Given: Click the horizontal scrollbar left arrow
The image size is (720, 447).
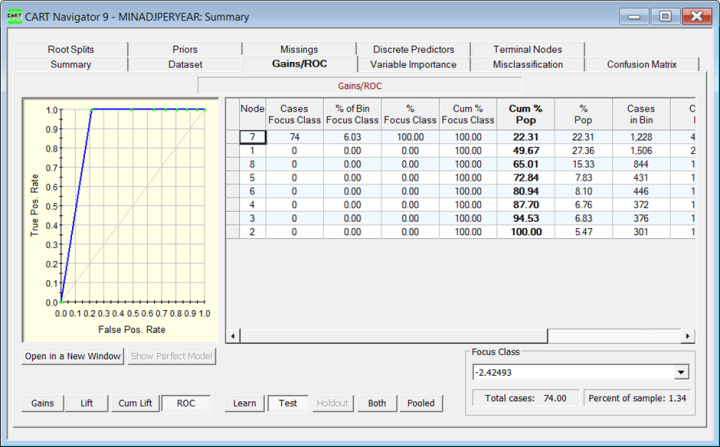Looking at the screenshot, I should tap(233, 336).
